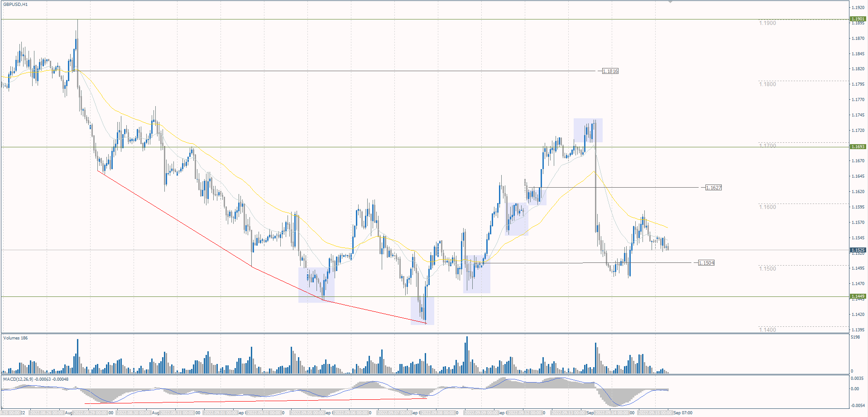
Task: Select the grey 1.1900 level text
Action: 767,23
